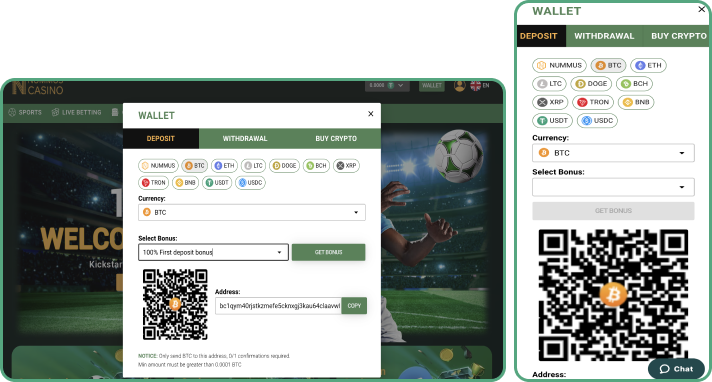Choose BNB chip in mobile wallet panel

pos(636,102)
